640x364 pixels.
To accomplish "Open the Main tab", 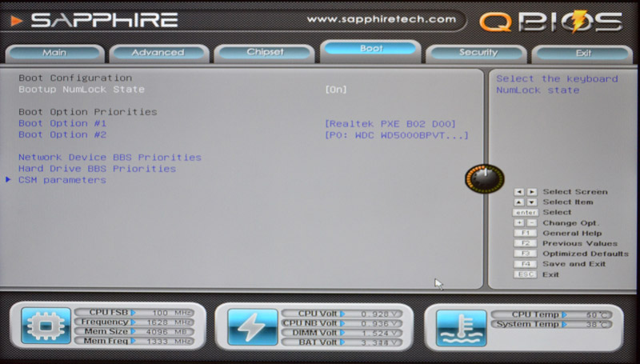I will [54, 53].
